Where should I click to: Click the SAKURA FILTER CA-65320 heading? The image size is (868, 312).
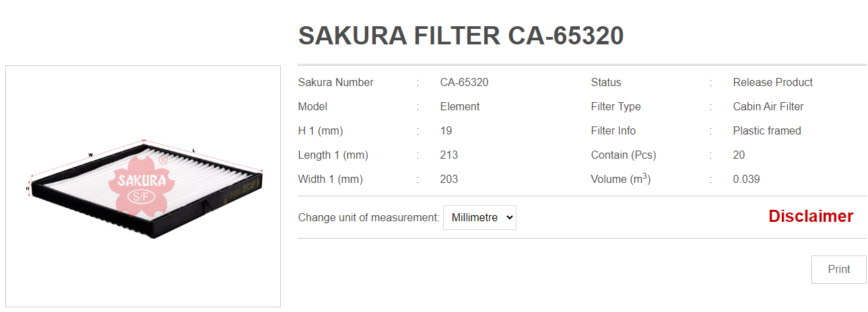click(x=461, y=36)
